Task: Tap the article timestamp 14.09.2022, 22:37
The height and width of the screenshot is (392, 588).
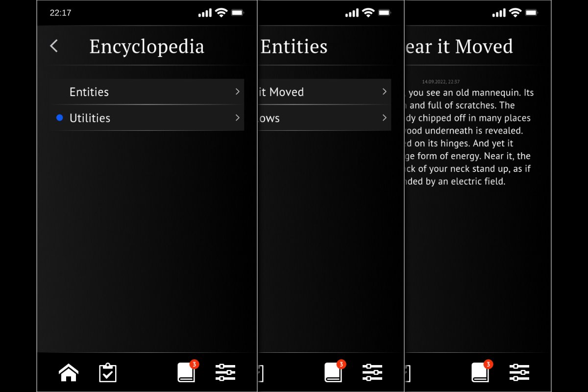Action: 441,81
